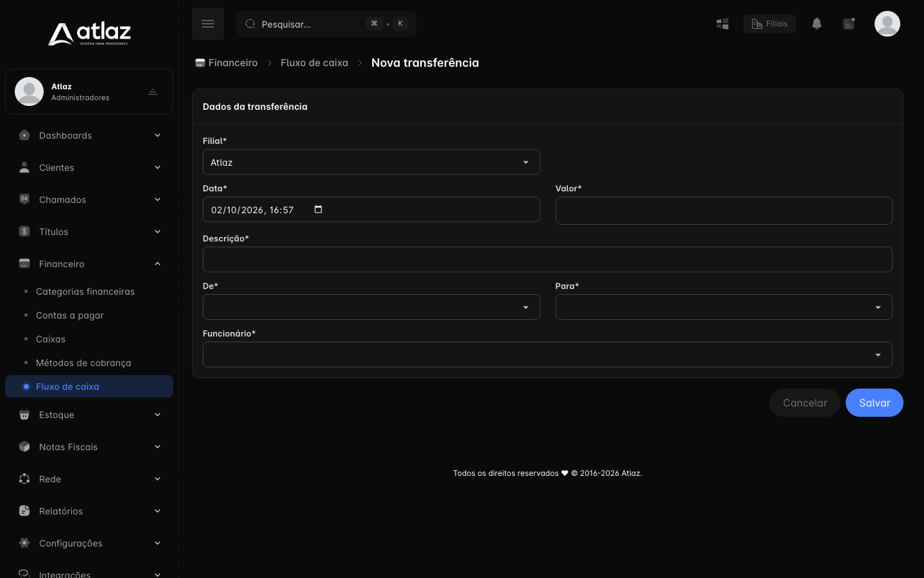Click the Configurações gear icon
The height and width of the screenshot is (578, 924).
coord(24,543)
